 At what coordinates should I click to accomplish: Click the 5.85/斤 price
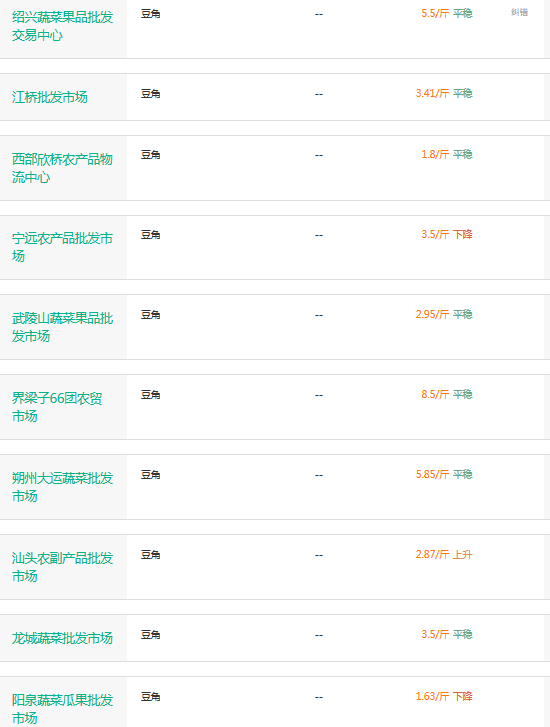pos(432,475)
